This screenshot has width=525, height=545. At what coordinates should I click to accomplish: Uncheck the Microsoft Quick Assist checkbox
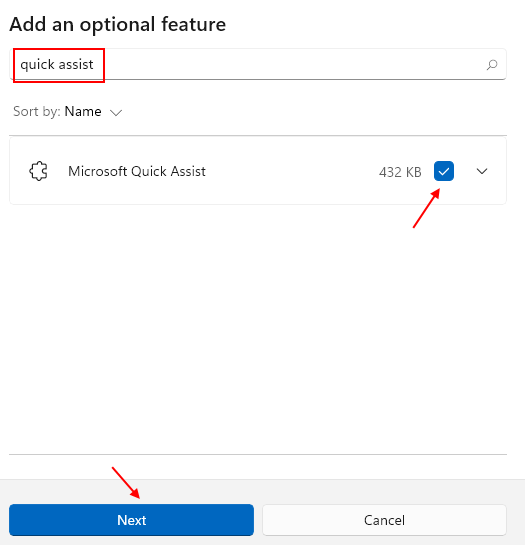444,171
